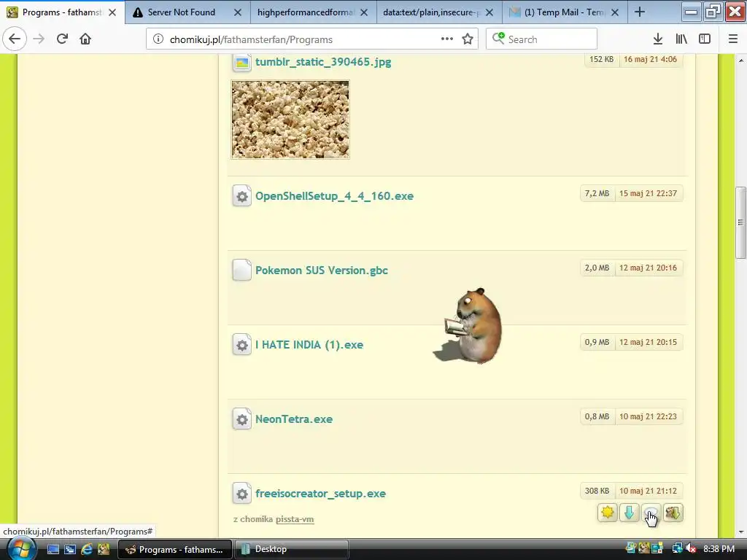This screenshot has width=747, height=560.
Task: Click the gear icon beside OpenShellSetup_4_4_160.exe
Action: pos(242,196)
